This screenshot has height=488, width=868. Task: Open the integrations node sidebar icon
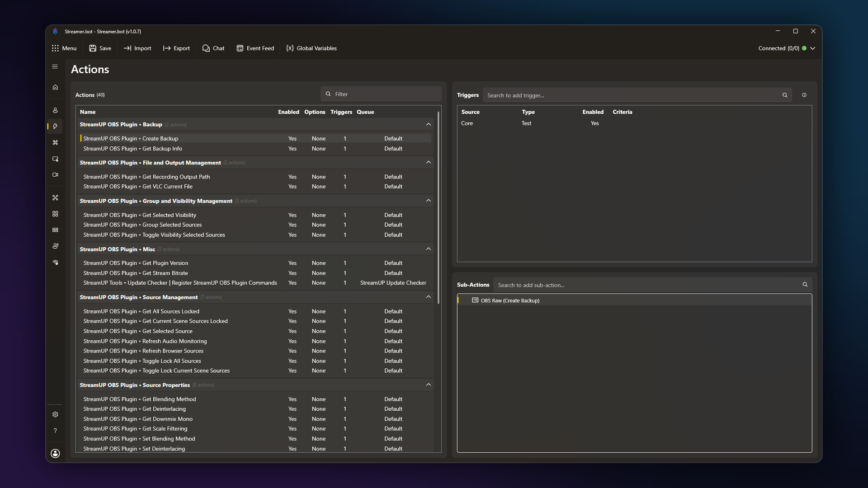tap(55, 198)
